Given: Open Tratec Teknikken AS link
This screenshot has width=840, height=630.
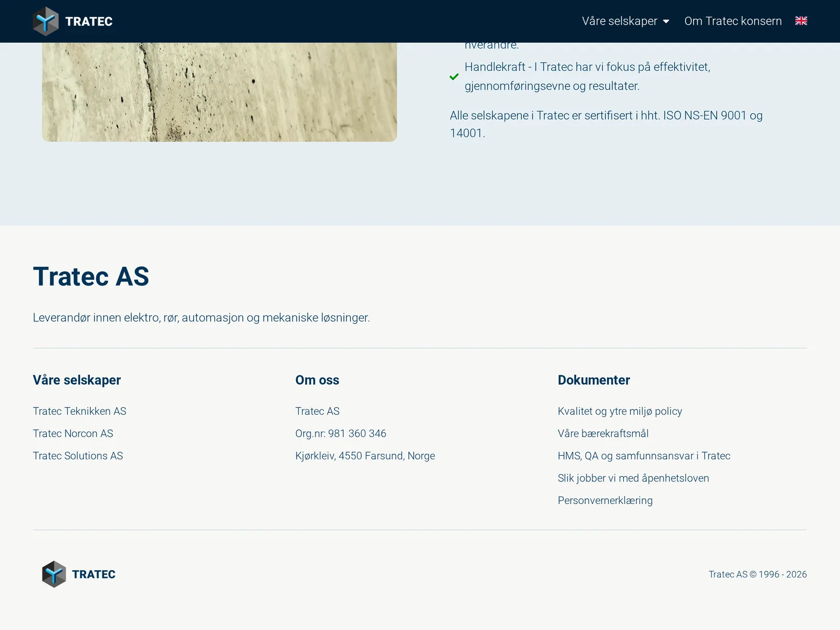Looking at the screenshot, I should tap(79, 411).
